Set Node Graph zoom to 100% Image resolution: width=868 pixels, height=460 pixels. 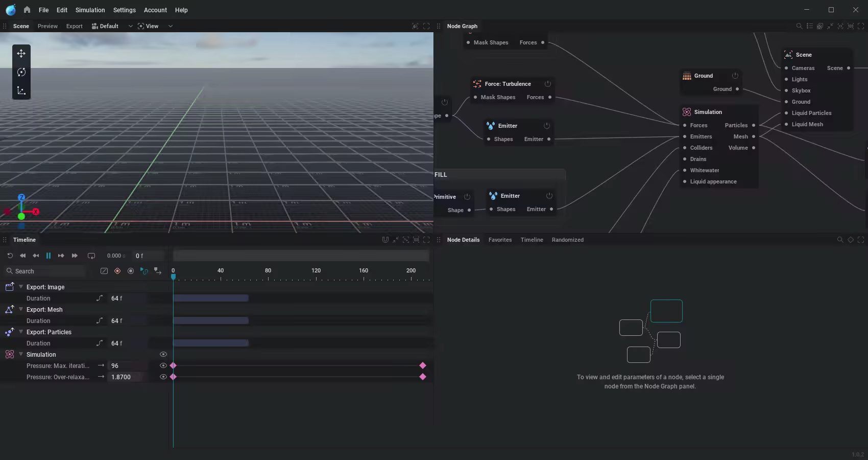pyautogui.click(x=851, y=26)
